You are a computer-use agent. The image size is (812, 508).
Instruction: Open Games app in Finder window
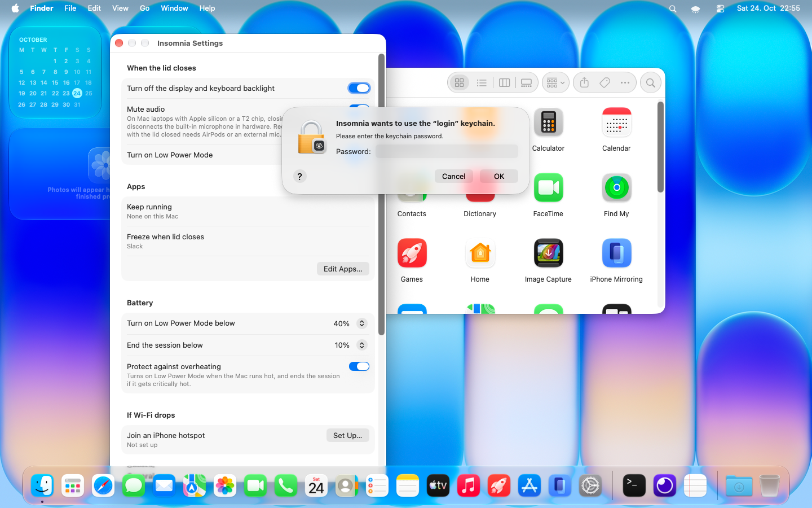point(412,253)
